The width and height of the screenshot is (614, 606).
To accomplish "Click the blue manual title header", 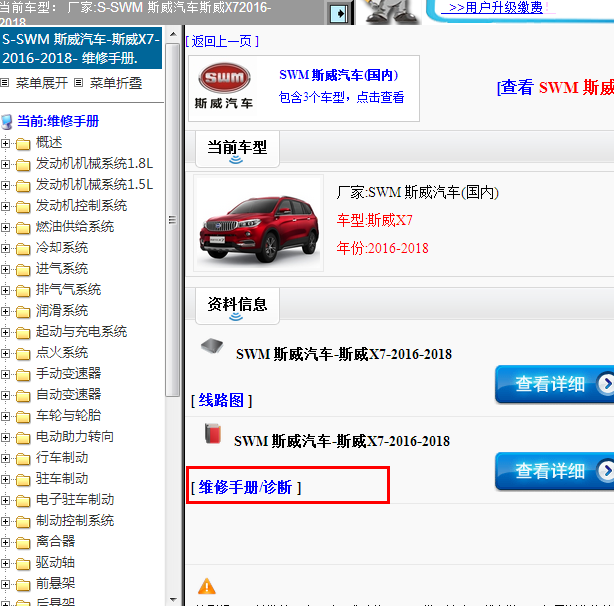I will coord(81,49).
